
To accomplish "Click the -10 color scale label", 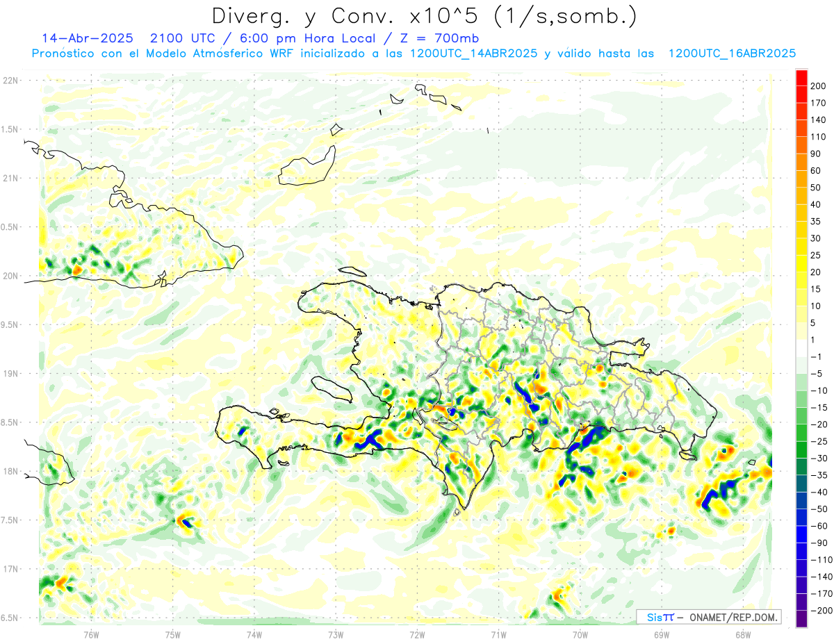I will (x=819, y=390).
